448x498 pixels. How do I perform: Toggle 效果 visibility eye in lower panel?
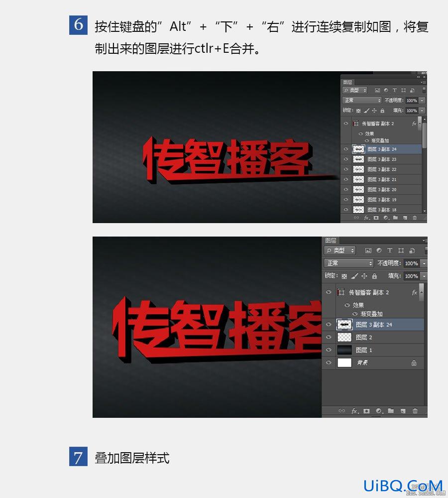[x=347, y=305]
